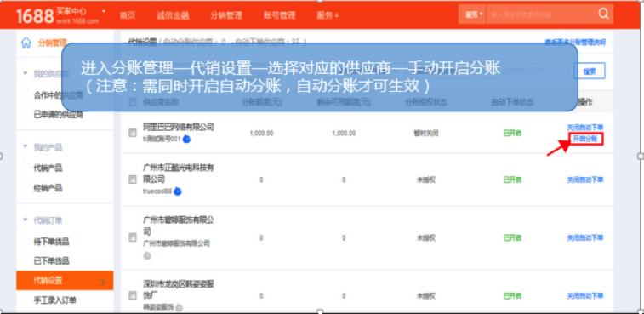Open 手工录入订单 in sidebar
644x314 pixels.
pyautogui.click(x=55, y=300)
